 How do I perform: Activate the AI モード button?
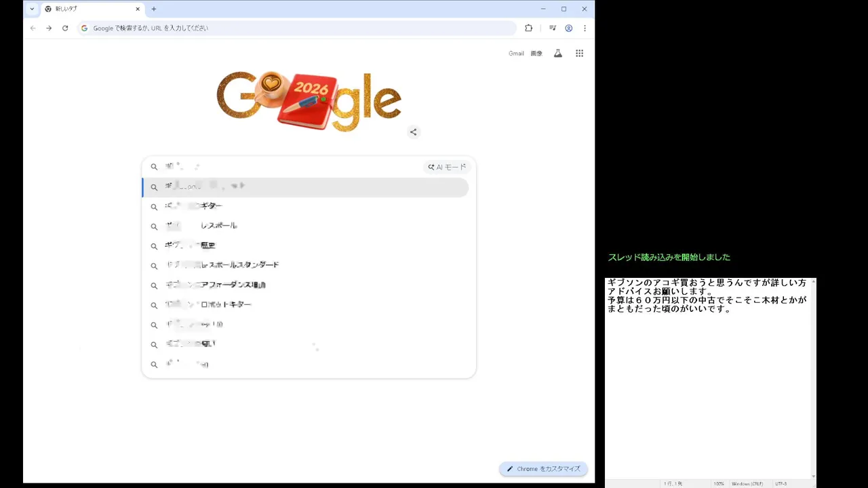tap(448, 167)
